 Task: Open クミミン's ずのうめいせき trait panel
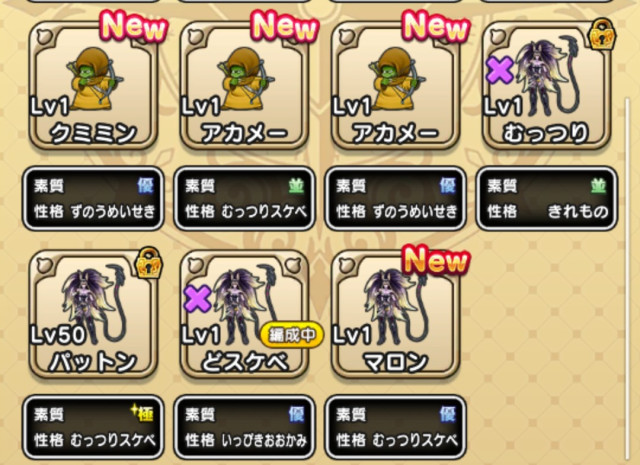pyautogui.click(x=93, y=198)
